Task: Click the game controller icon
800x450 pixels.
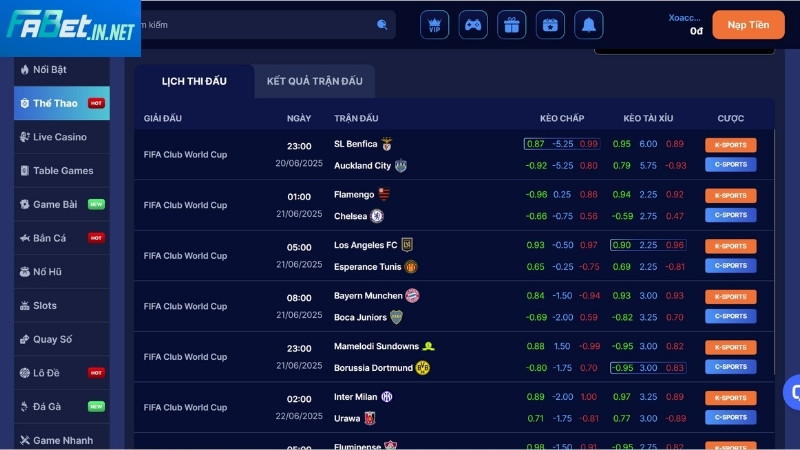Action: (473, 24)
